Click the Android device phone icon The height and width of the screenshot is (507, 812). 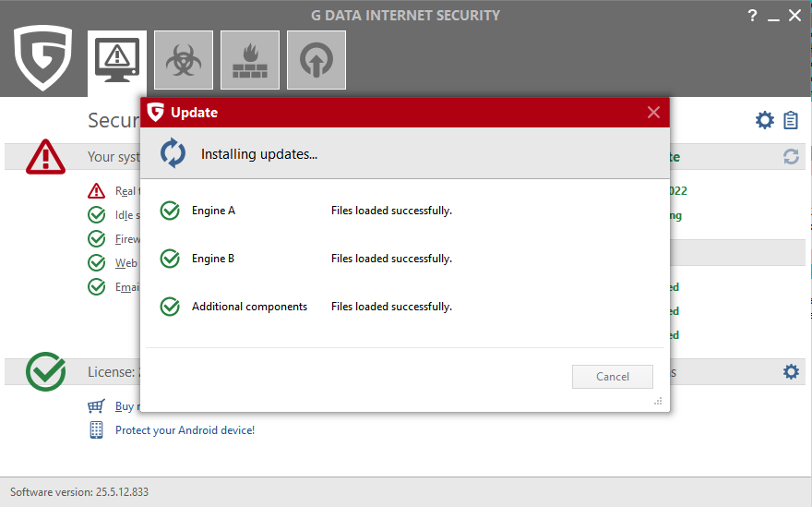click(x=96, y=429)
